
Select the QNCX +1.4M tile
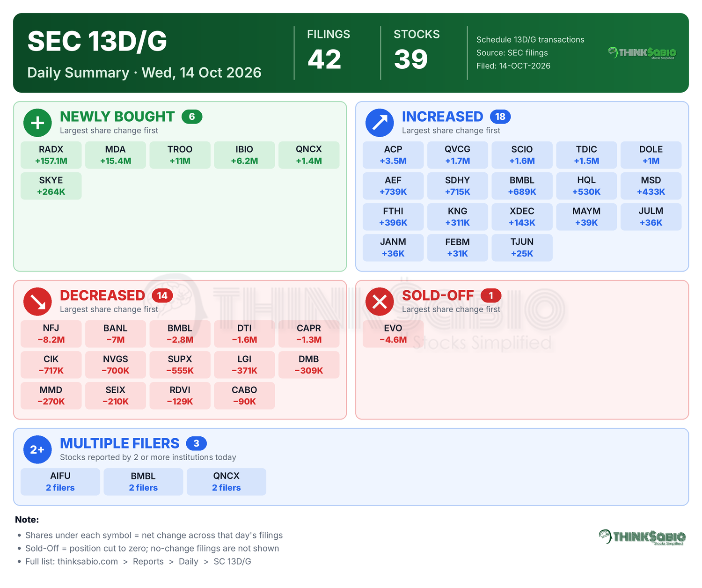309,155
